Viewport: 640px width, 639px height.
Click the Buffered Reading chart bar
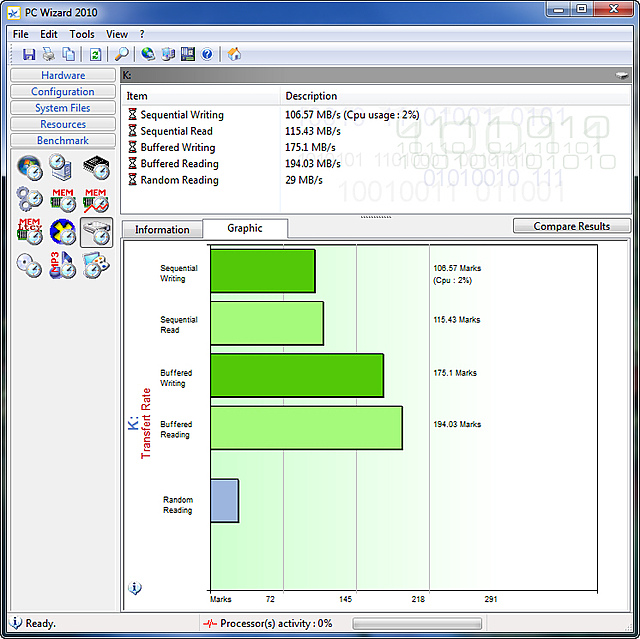(x=307, y=428)
